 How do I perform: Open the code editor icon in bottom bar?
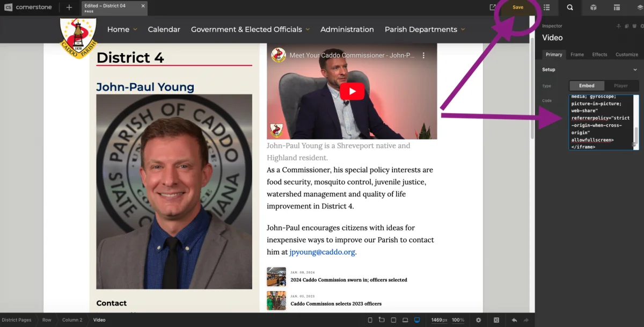[496, 320]
